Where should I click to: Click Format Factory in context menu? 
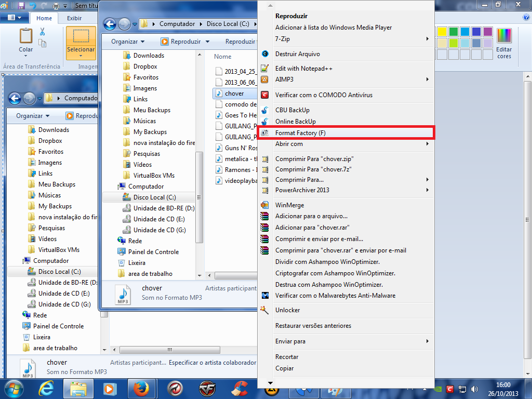coord(346,132)
